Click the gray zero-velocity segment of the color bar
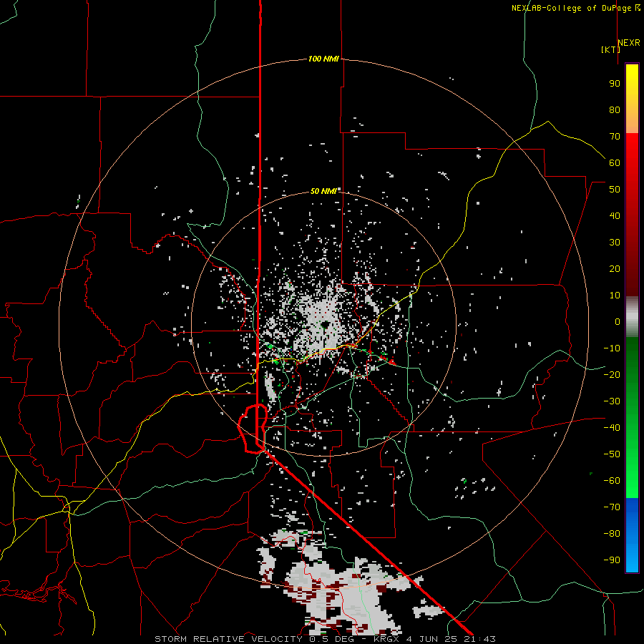Image resolution: width=644 pixels, height=644 pixels. (632, 317)
